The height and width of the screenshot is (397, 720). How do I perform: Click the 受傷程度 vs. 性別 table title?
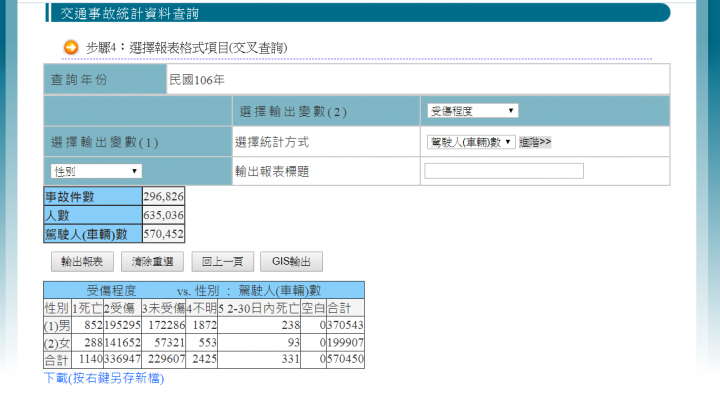[x=204, y=290]
